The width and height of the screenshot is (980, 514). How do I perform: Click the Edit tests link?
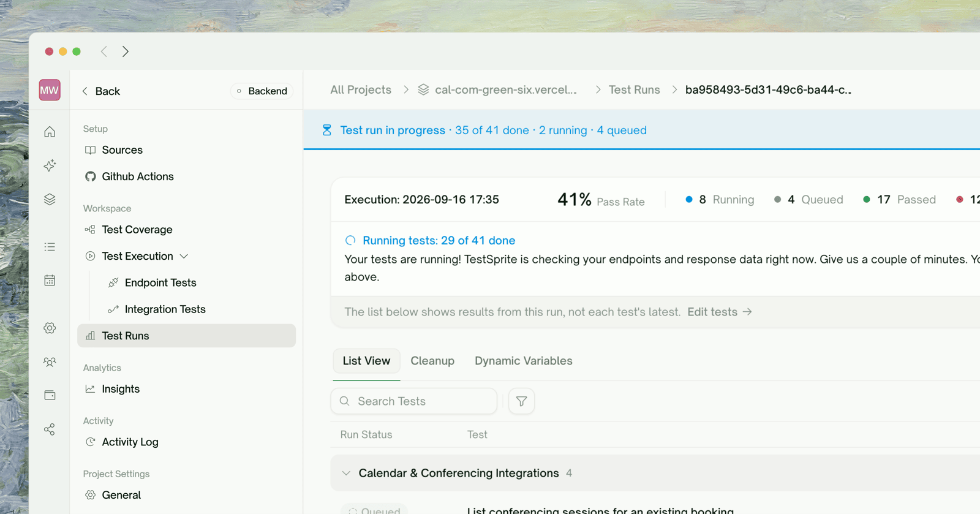click(720, 312)
